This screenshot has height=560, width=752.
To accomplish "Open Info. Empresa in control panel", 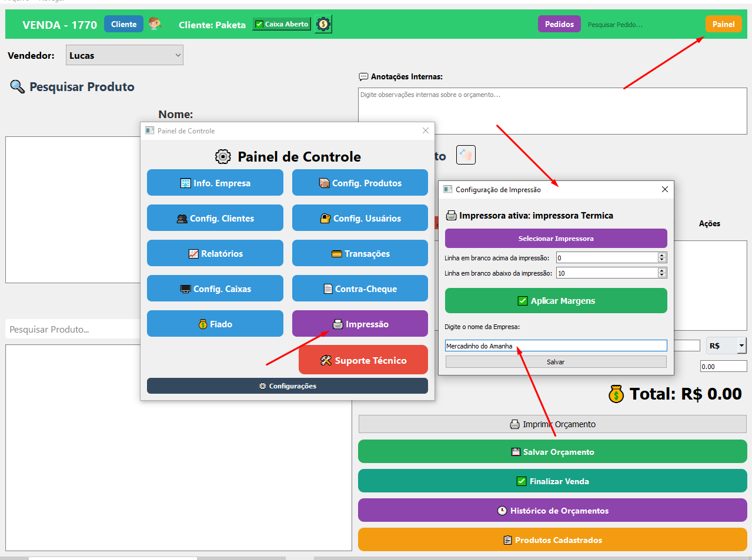I will pos(215,183).
